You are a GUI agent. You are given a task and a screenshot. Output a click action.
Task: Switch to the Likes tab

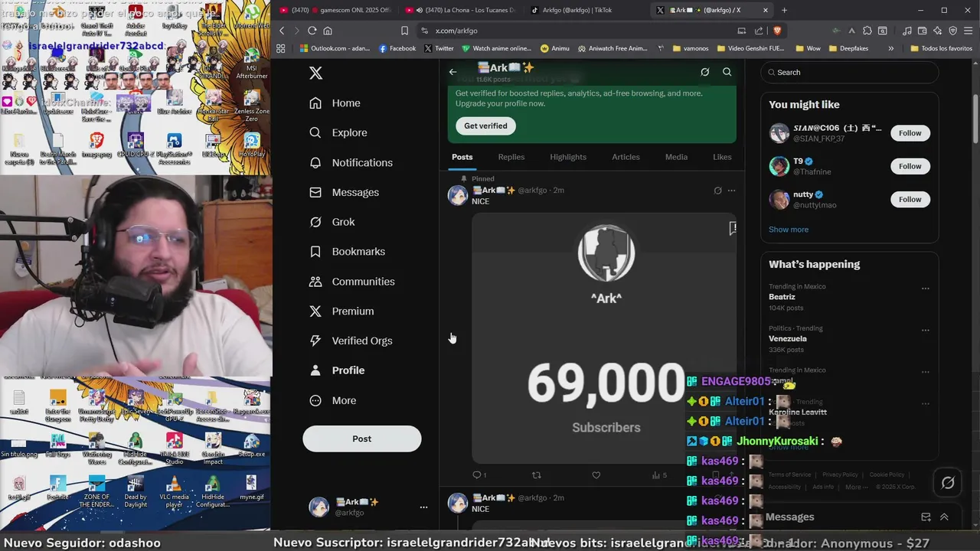pyautogui.click(x=722, y=157)
